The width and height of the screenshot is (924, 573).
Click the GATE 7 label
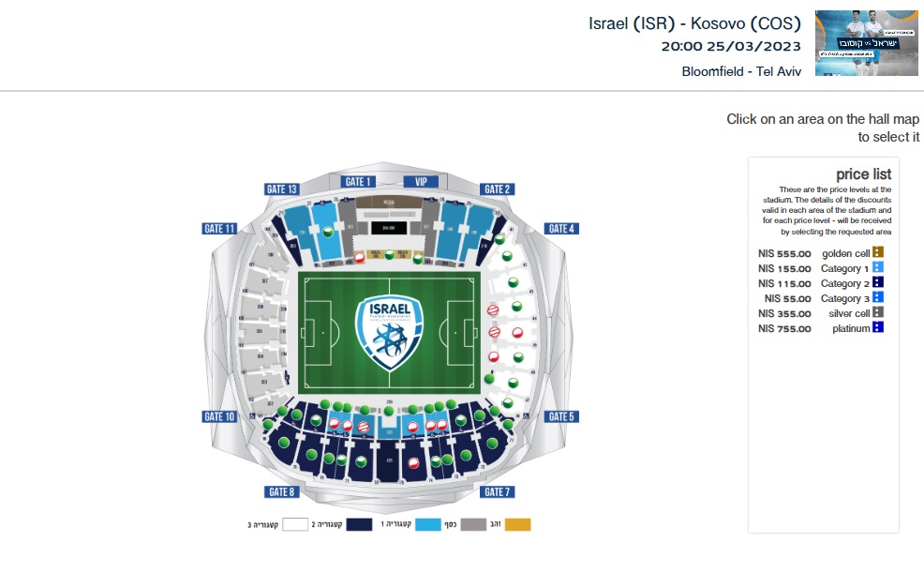(x=496, y=491)
